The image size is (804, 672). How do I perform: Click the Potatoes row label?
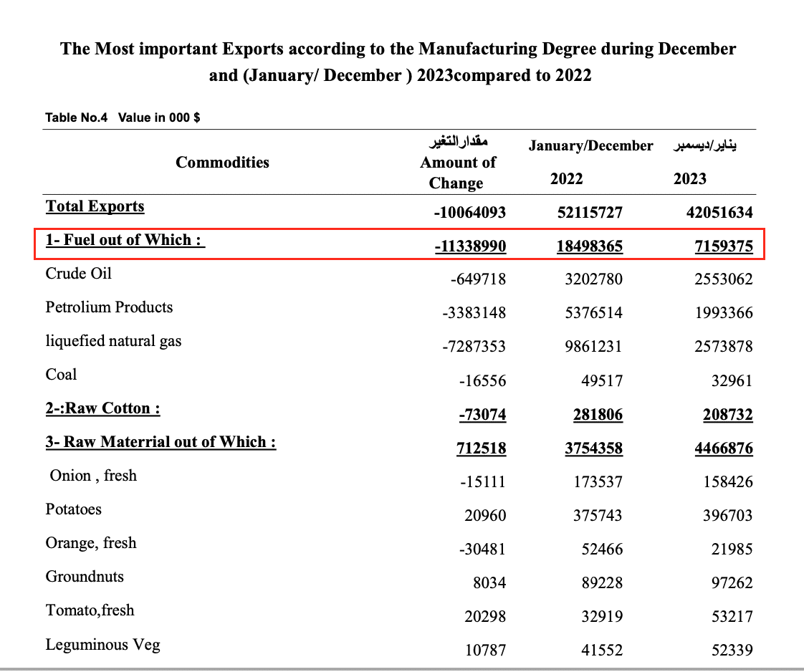pos(73,509)
